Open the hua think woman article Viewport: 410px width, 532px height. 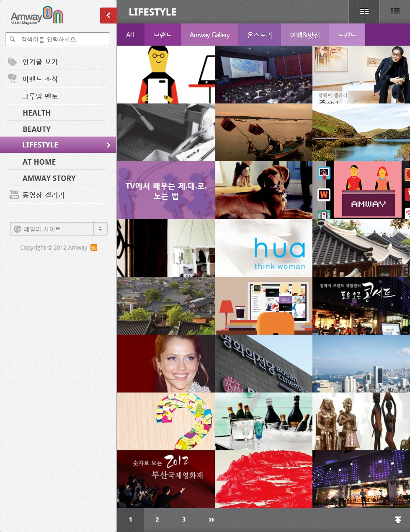[263, 248]
